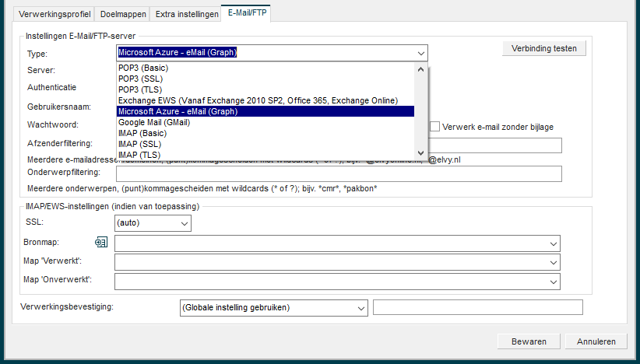Click the Verbinding testen button
Viewport: 640px width, 364px height.
coord(544,48)
